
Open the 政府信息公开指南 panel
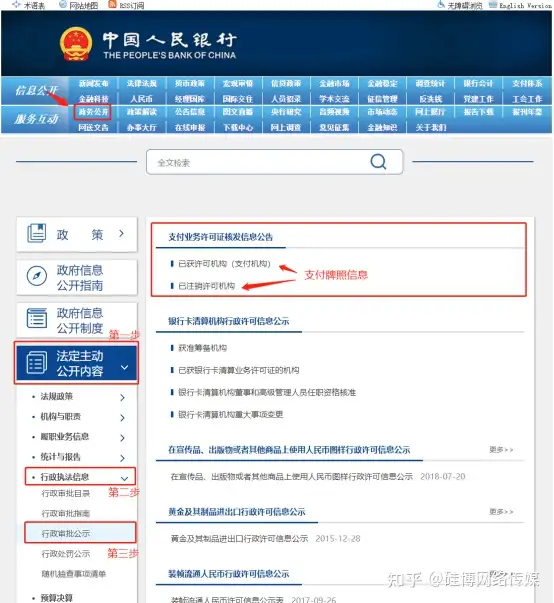tap(77, 278)
